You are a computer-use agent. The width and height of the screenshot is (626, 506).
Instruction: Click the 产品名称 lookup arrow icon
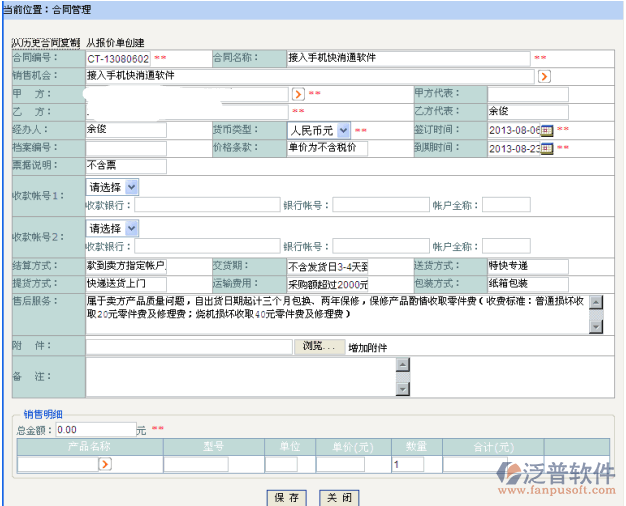click(103, 464)
